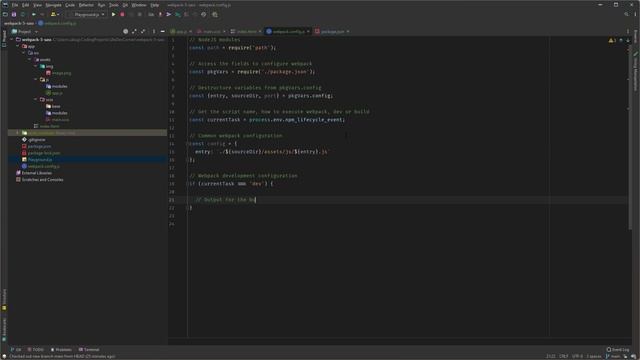Collapse the webpack-5-sass root folder arrow
Image resolution: width=640 pixels, height=360 pixels.
tap(12, 40)
